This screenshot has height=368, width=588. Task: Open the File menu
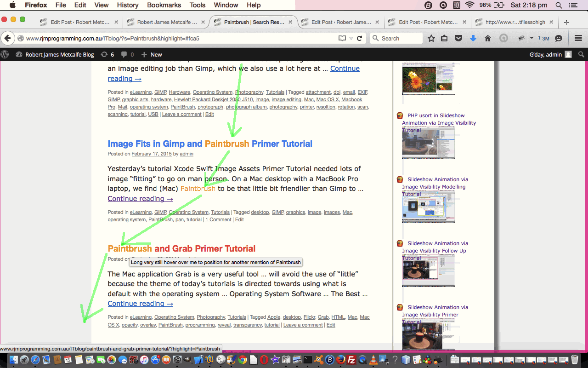(61, 5)
